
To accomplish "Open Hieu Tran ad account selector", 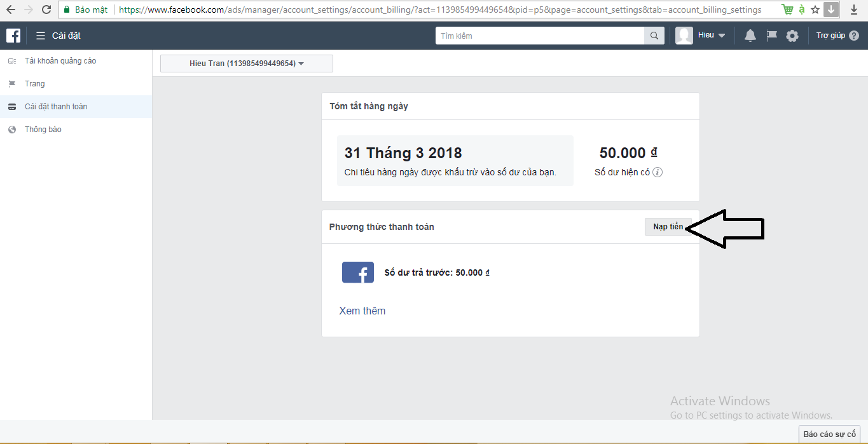I will (x=247, y=64).
